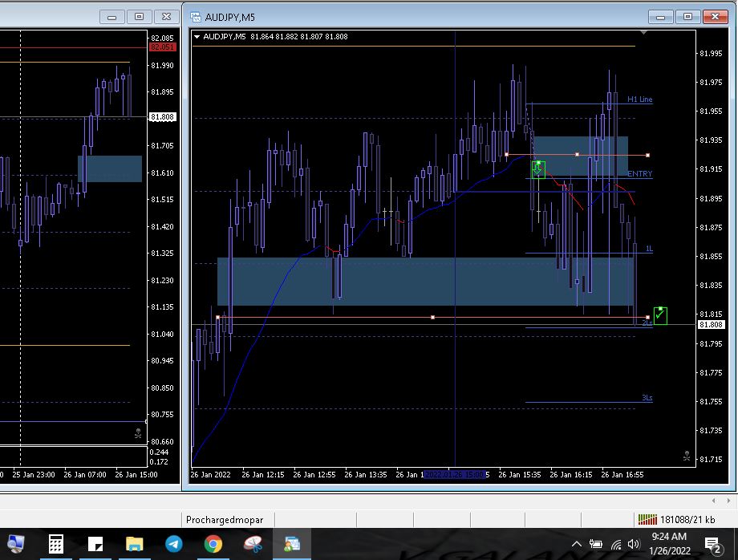The width and height of the screenshot is (738, 560).
Task: Click the 3Ls level label
Action: point(647,398)
